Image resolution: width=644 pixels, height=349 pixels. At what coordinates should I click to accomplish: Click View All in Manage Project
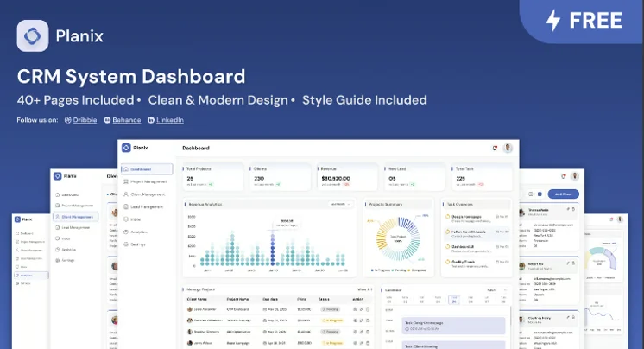coord(364,289)
